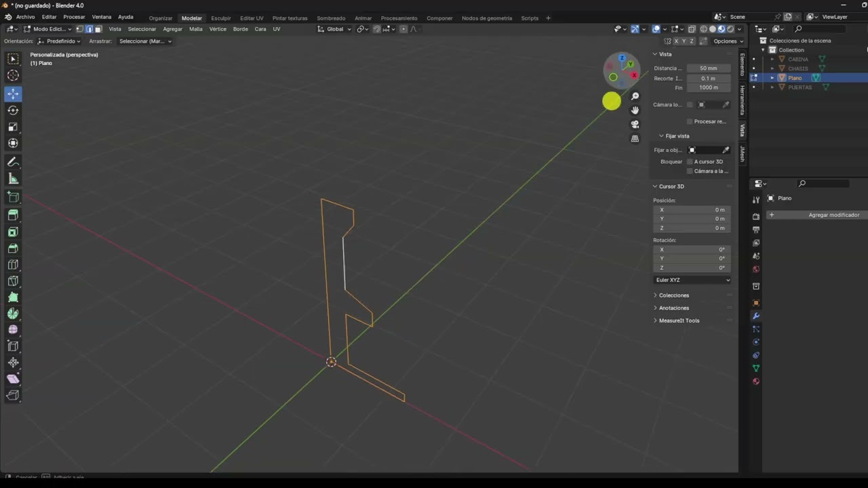The width and height of the screenshot is (868, 488).
Task: Open the Editar menu
Action: [x=50, y=17]
